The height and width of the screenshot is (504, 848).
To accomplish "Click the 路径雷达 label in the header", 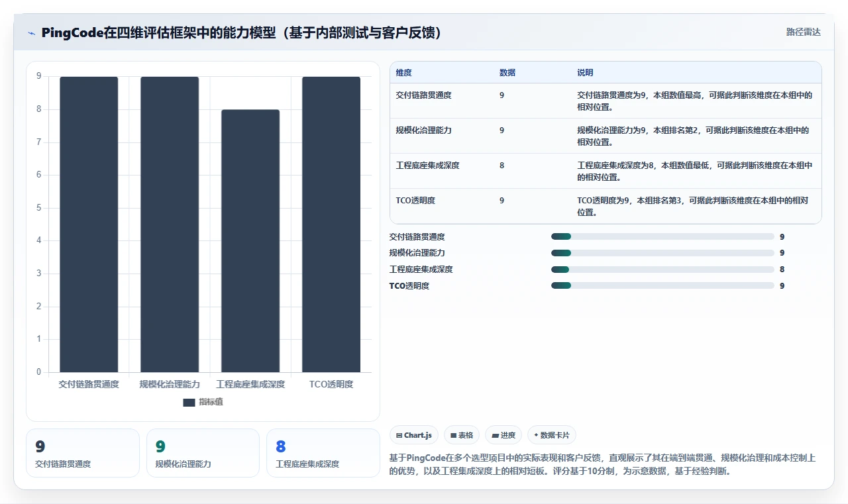I will [803, 32].
